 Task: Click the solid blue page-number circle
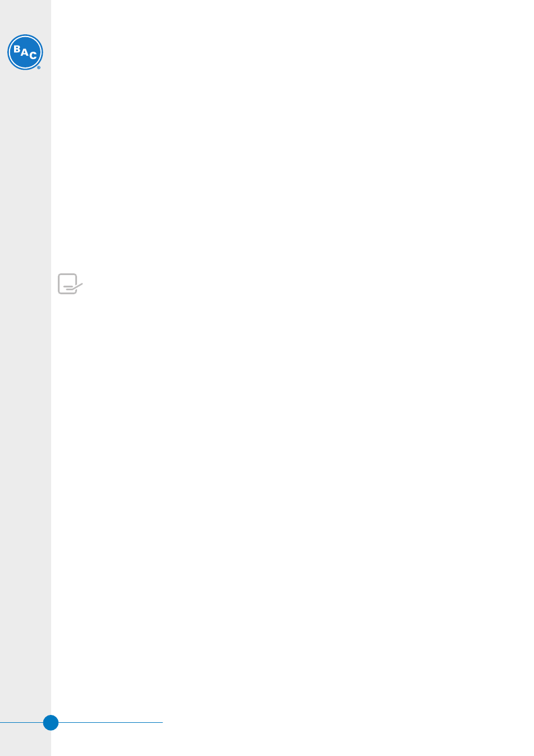point(51,722)
